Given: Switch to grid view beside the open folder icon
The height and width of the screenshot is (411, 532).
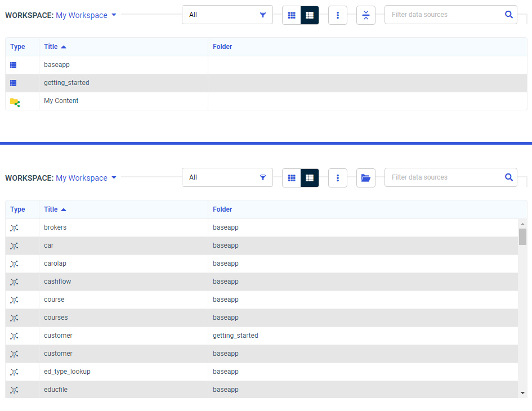Looking at the screenshot, I should click(x=292, y=178).
